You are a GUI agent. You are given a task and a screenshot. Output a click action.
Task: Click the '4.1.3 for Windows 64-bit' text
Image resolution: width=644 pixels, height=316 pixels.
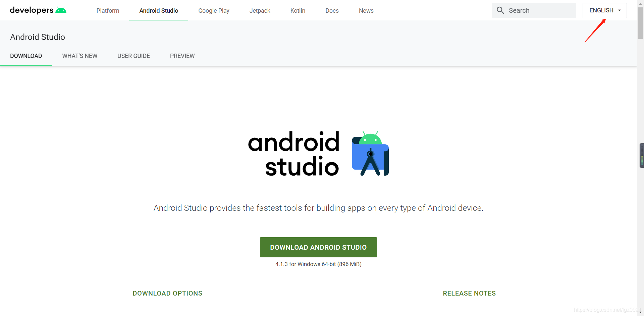pyautogui.click(x=318, y=264)
